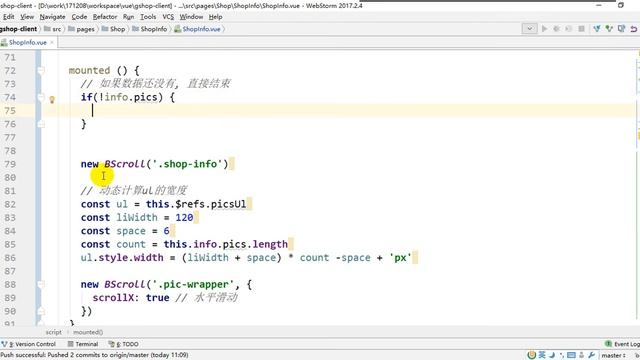
Task: Click the Revert arrow icon in toolbar
Action: [x=633, y=29]
